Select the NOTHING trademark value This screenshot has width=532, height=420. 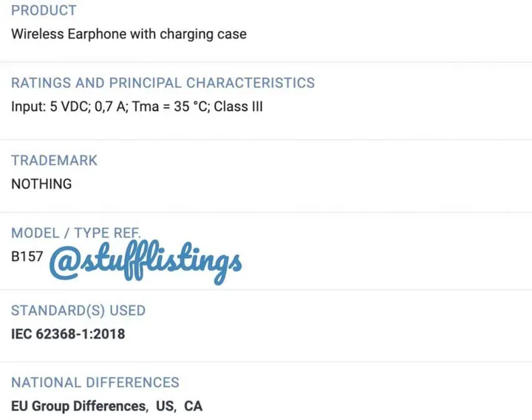(41, 184)
